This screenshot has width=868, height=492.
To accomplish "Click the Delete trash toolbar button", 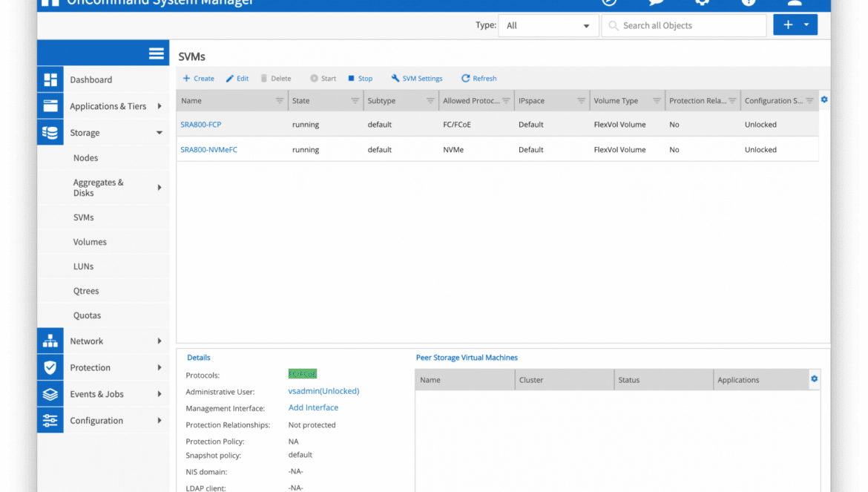I will tap(276, 79).
